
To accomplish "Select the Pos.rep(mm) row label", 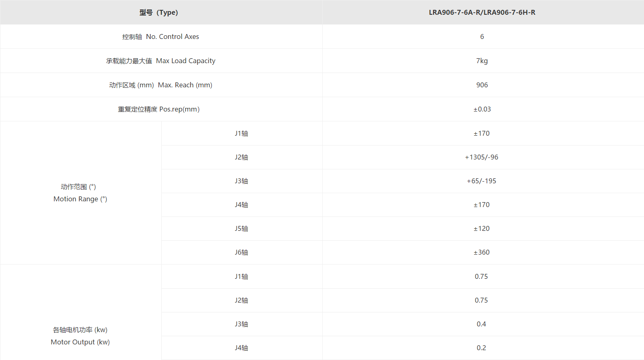I will click(159, 109).
